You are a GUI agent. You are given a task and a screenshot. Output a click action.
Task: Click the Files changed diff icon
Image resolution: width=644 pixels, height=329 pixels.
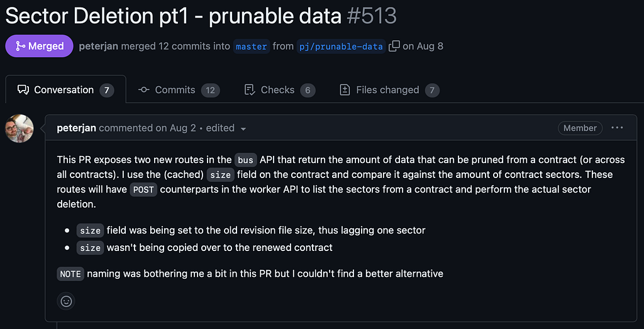[345, 89]
